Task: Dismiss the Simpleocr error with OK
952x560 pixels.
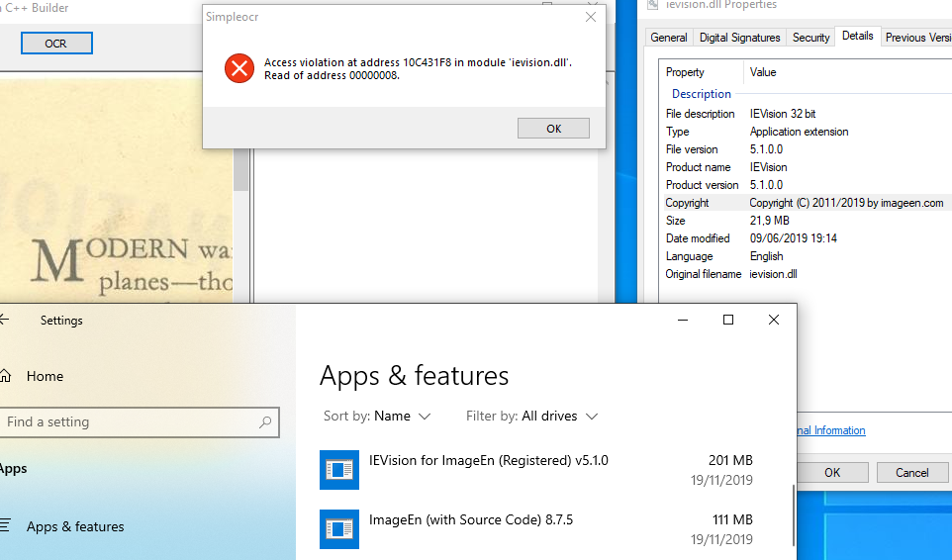Action: 553,128
